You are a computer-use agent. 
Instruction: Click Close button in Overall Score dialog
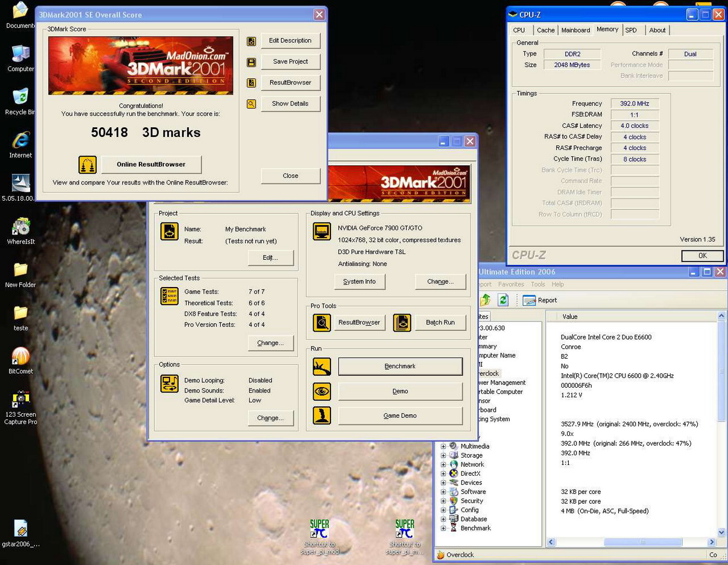tap(290, 176)
